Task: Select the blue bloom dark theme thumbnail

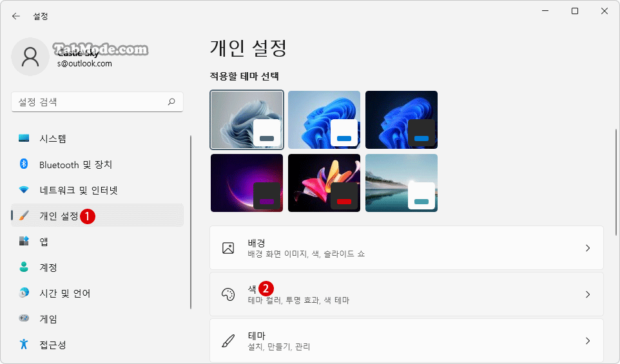Action: 402,120
